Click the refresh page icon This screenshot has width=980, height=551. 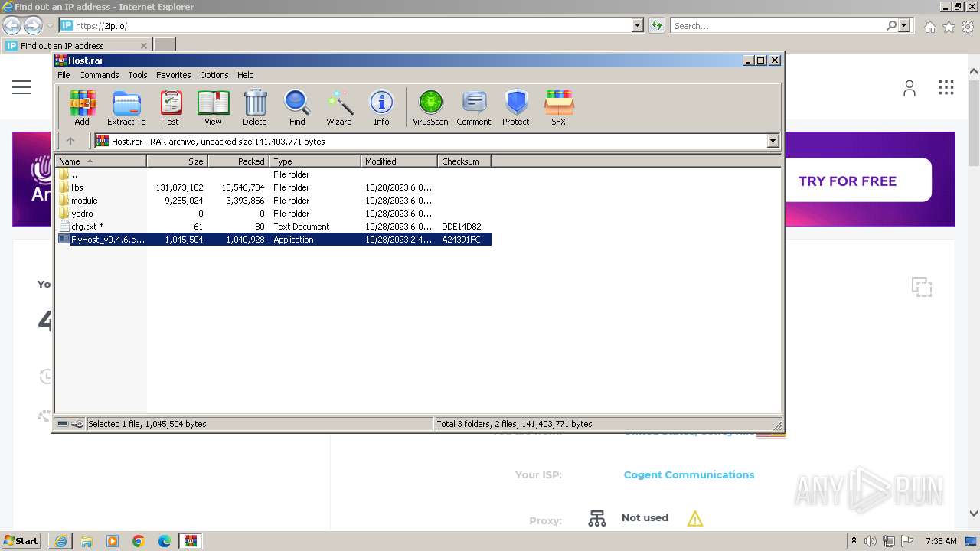[657, 26]
